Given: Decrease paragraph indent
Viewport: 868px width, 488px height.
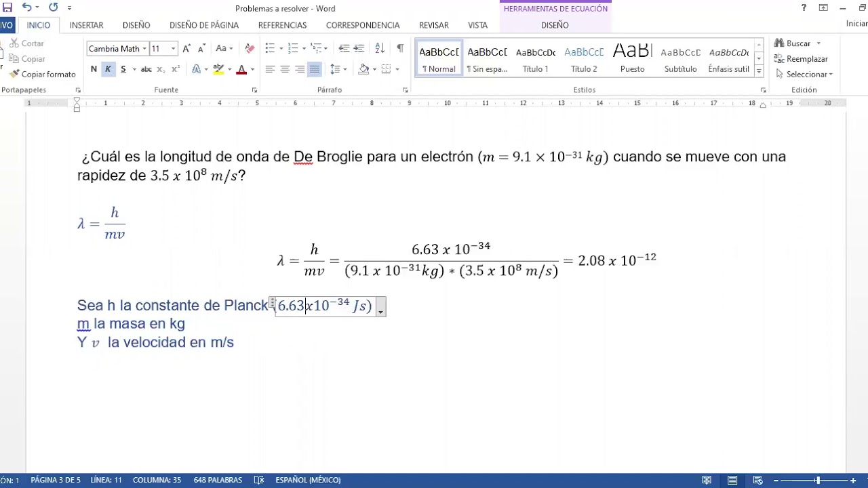Looking at the screenshot, I should click(344, 49).
